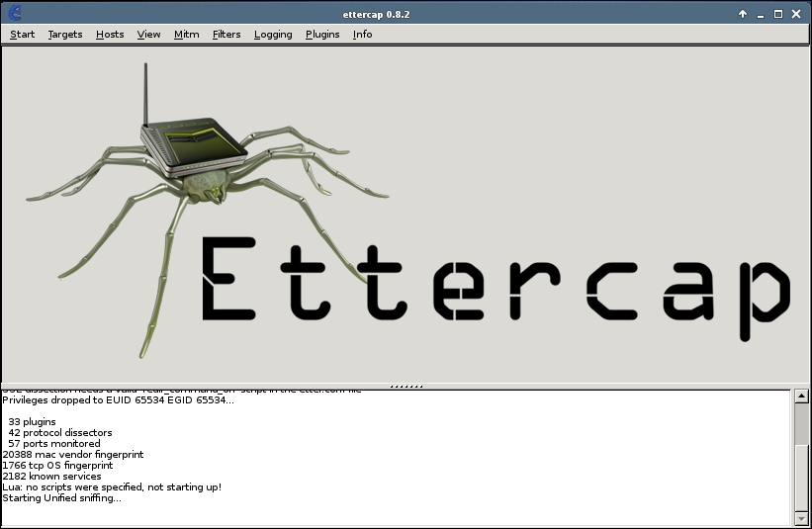
Task: Open the Logging menu
Action: (273, 35)
